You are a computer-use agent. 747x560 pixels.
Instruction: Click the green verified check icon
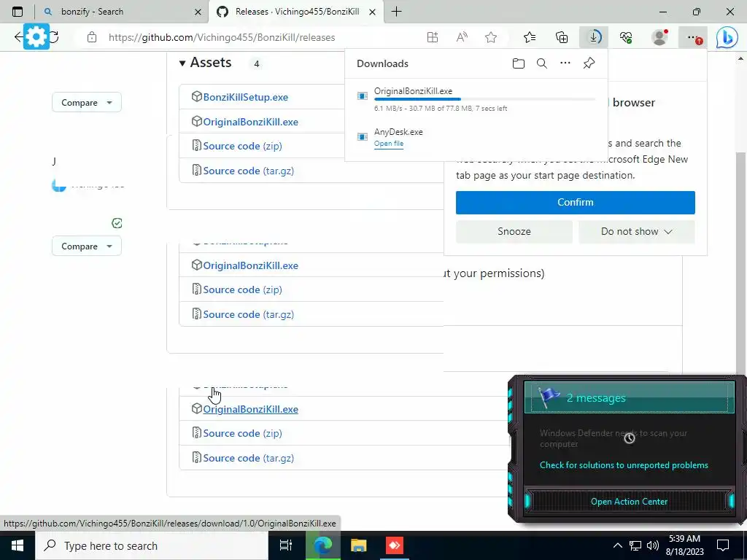(117, 223)
